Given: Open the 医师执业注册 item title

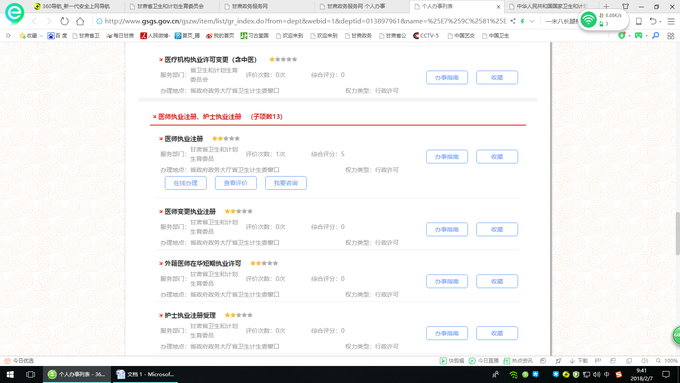Looking at the screenshot, I should click(x=184, y=139).
